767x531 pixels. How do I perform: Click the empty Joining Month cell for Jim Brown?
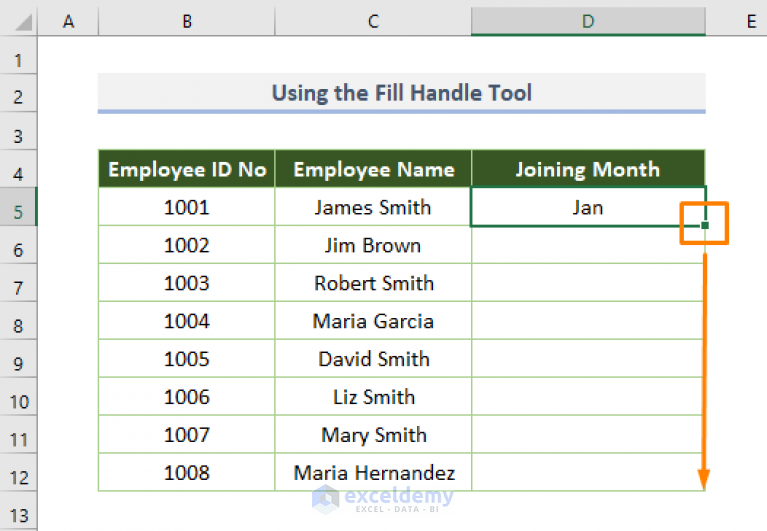coord(588,245)
